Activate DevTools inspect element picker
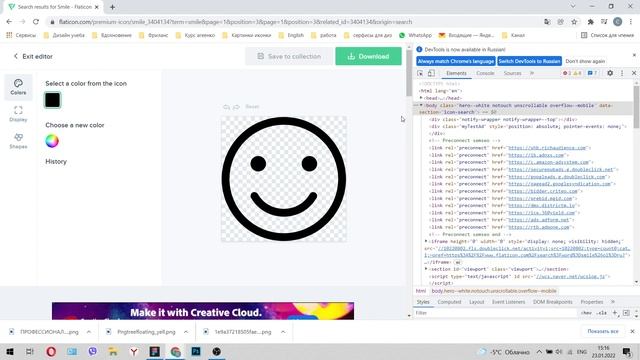 coord(420,73)
